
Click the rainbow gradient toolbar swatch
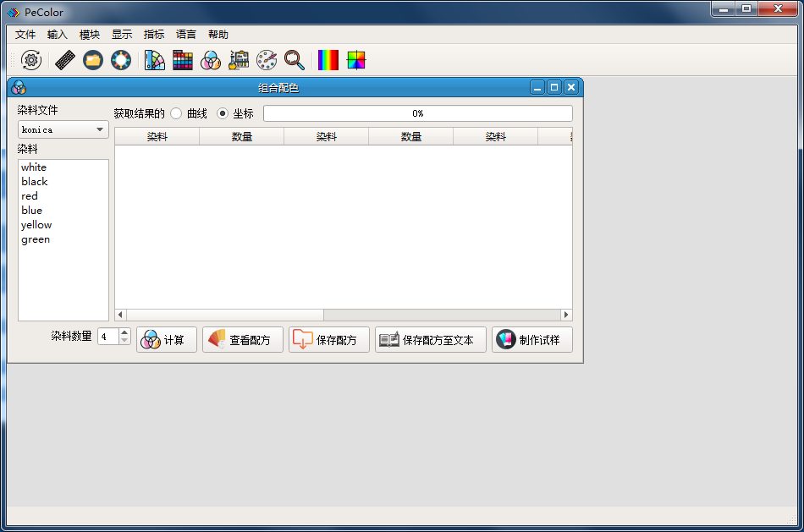328,60
